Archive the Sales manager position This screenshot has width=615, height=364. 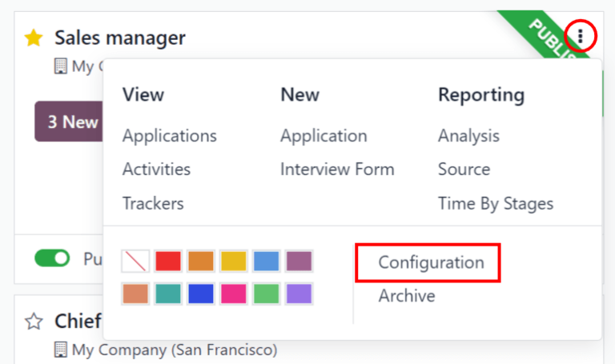[407, 296]
